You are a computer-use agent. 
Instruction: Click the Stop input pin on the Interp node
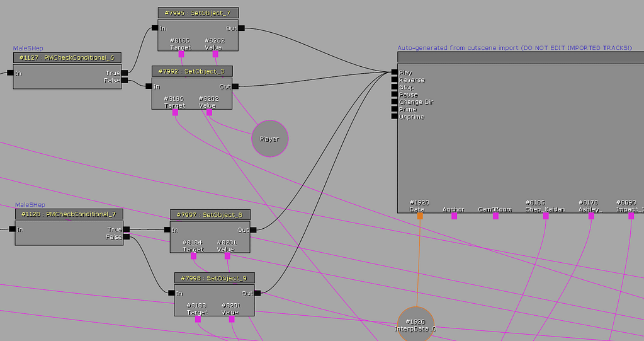click(x=394, y=88)
